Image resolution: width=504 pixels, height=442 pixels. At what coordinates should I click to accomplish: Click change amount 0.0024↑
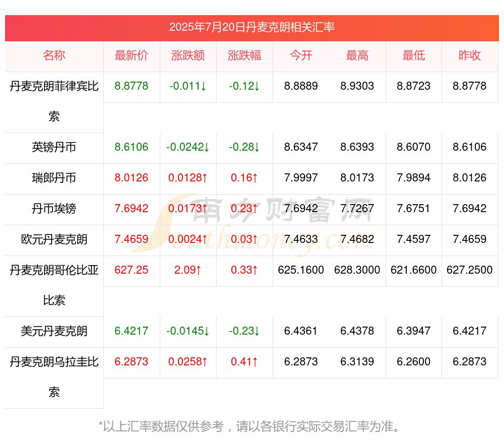(188, 239)
